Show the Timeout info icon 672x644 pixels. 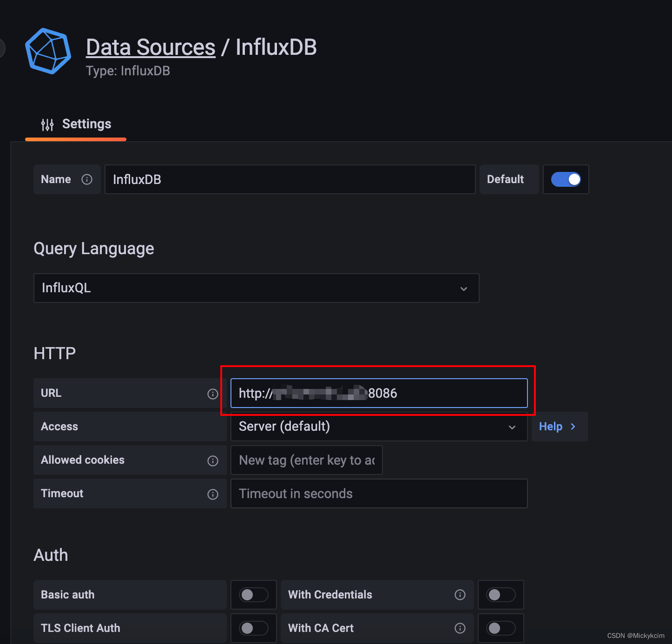tap(213, 494)
